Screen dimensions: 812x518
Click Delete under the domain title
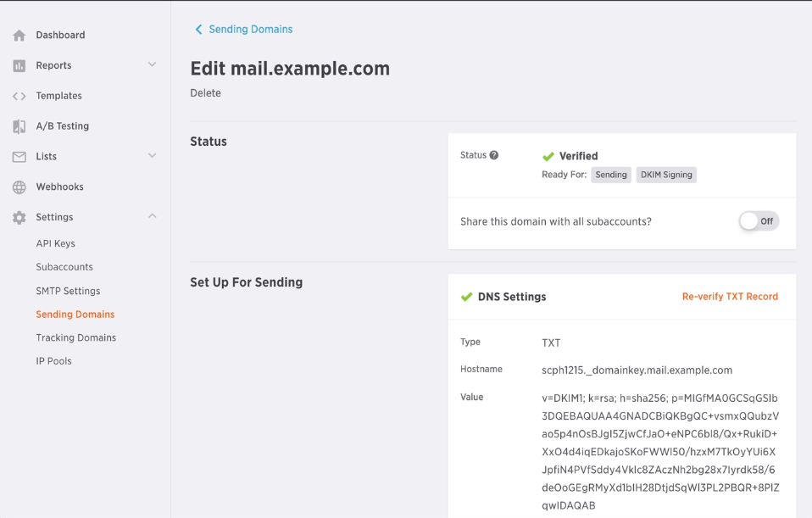coord(206,92)
